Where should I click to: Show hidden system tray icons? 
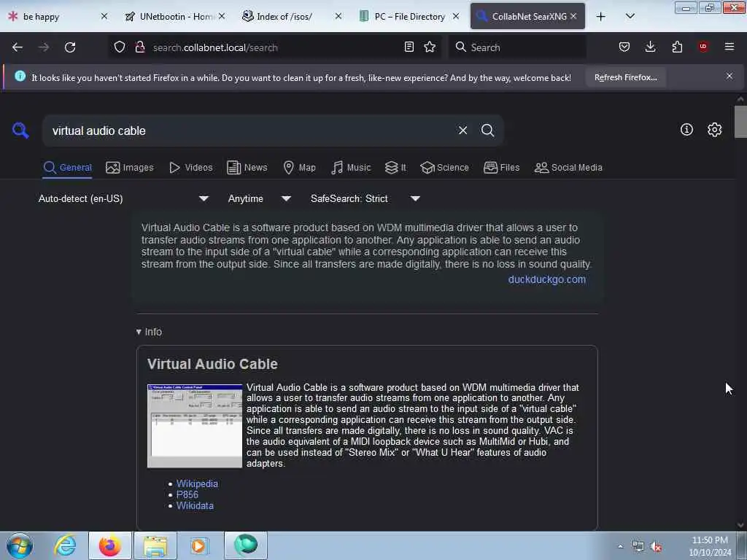620,547
